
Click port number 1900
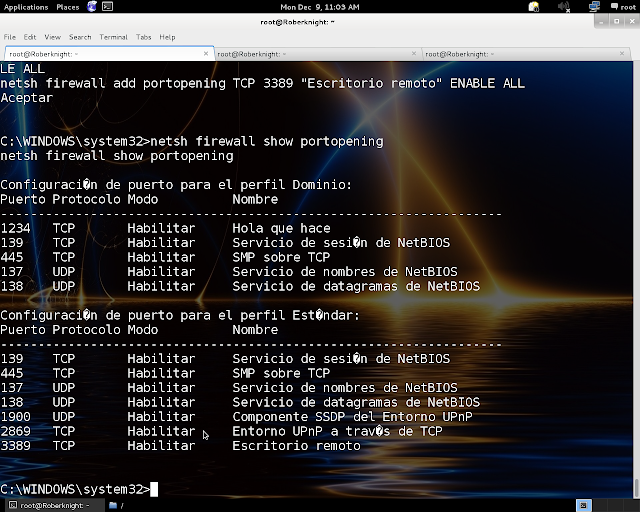[15, 417]
